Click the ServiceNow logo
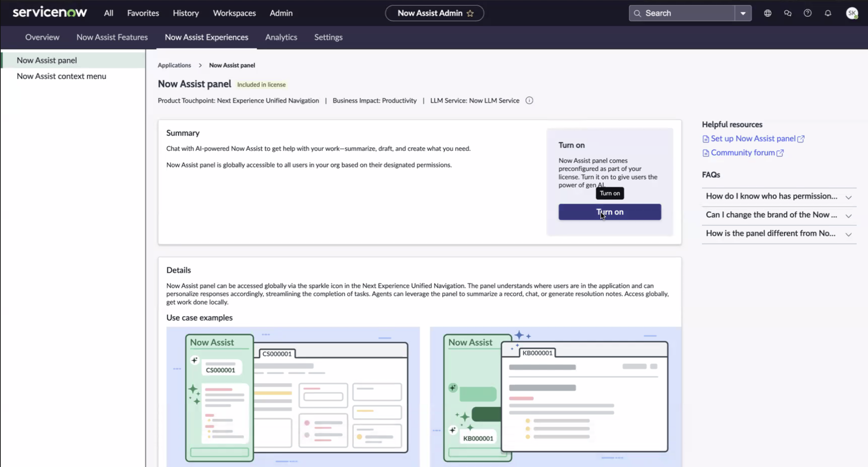868x467 pixels. pos(50,12)
